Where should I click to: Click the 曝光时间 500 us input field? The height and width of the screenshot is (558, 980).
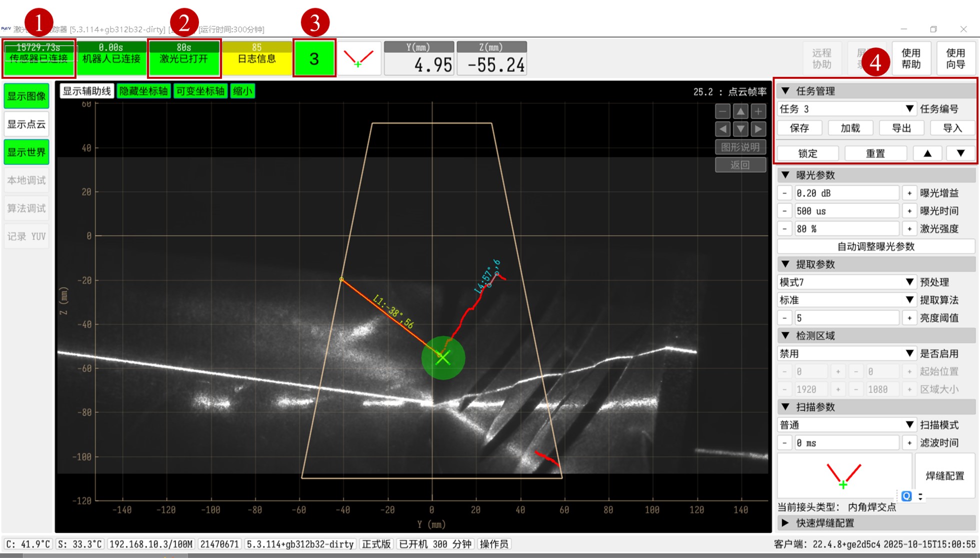coord(846,211)
